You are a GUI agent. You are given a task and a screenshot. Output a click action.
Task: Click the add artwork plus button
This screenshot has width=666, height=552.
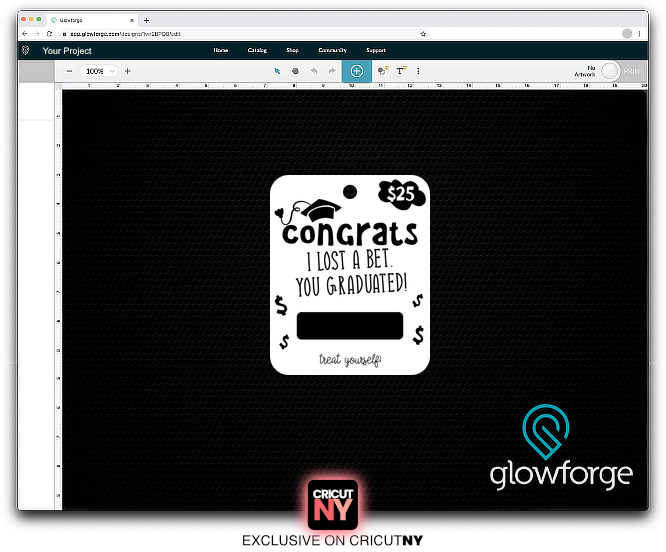(356, 71)
